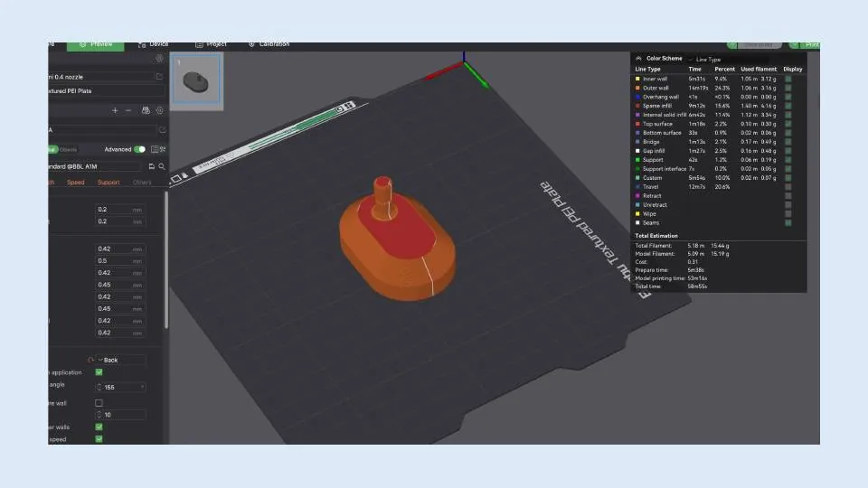Open the Standard @BBL A1M process dropdown
Image resolution: width=868 pixels, height=488 pixels.
(x=96, y=166)
